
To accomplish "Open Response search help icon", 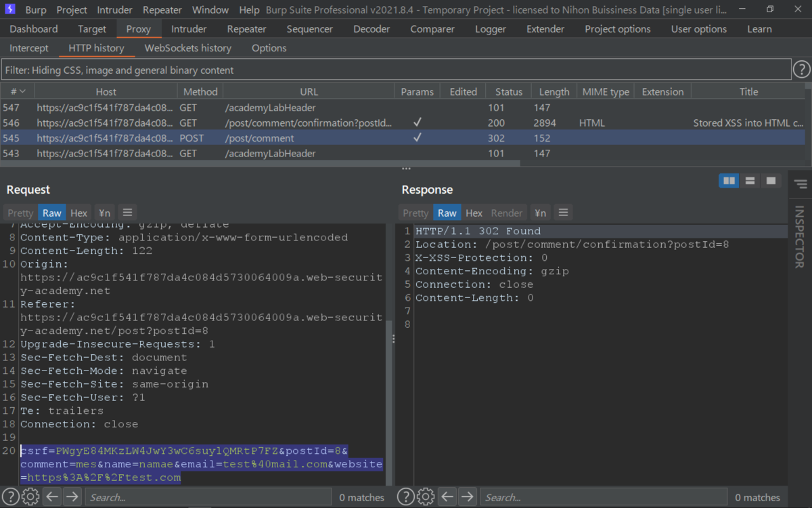I will coord(405,496).
